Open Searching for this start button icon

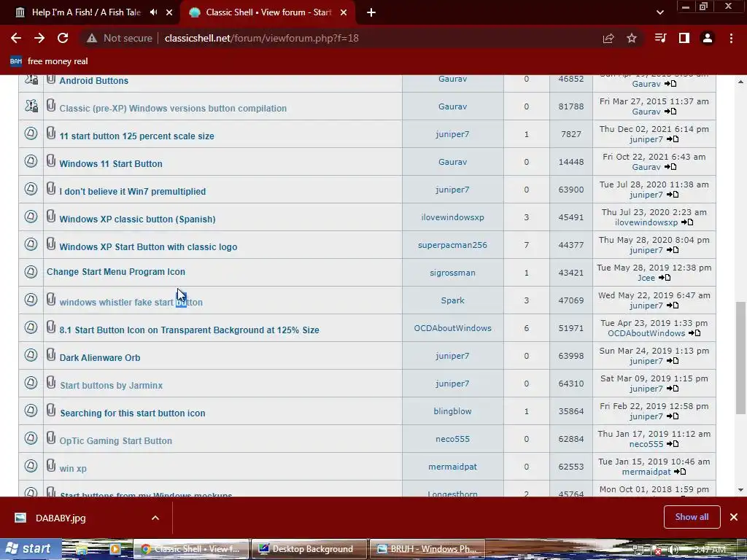pos(133,413)
